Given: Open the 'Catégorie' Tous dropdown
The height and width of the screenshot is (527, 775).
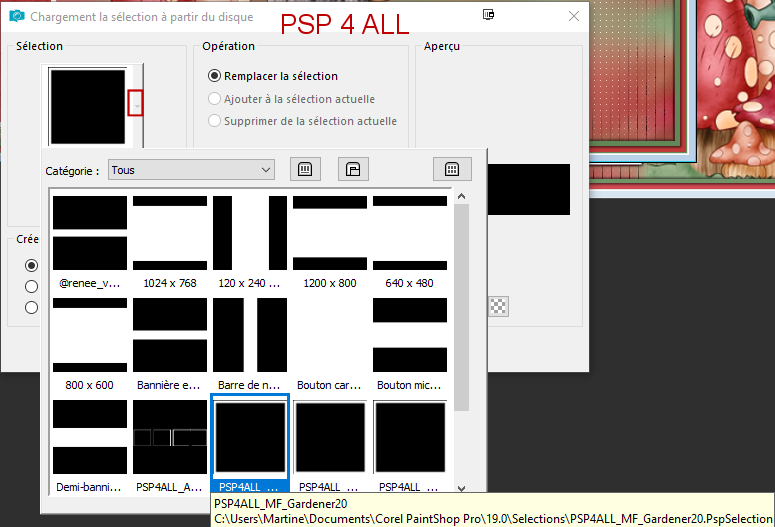Looking at the screenshot, I should (x=191, y=170).
